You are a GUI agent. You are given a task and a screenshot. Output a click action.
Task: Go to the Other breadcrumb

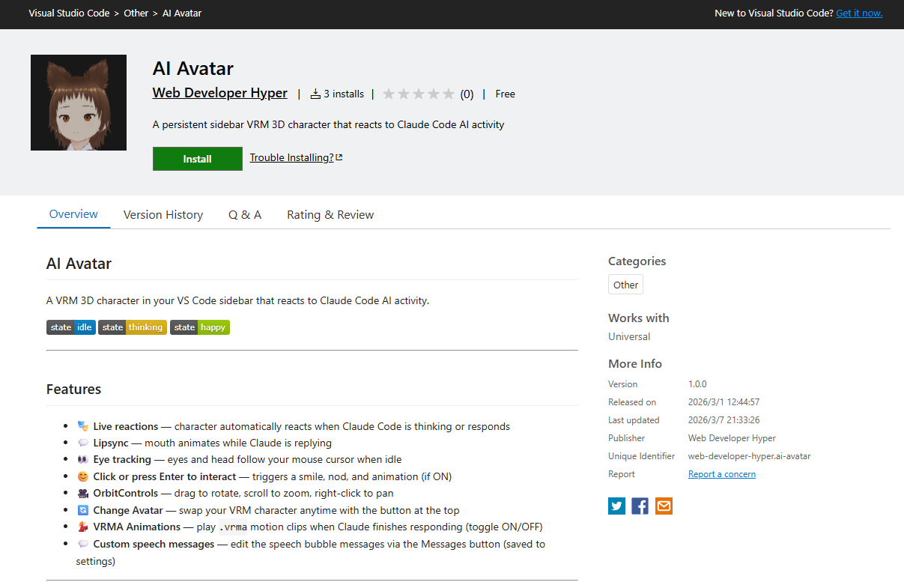136,13
